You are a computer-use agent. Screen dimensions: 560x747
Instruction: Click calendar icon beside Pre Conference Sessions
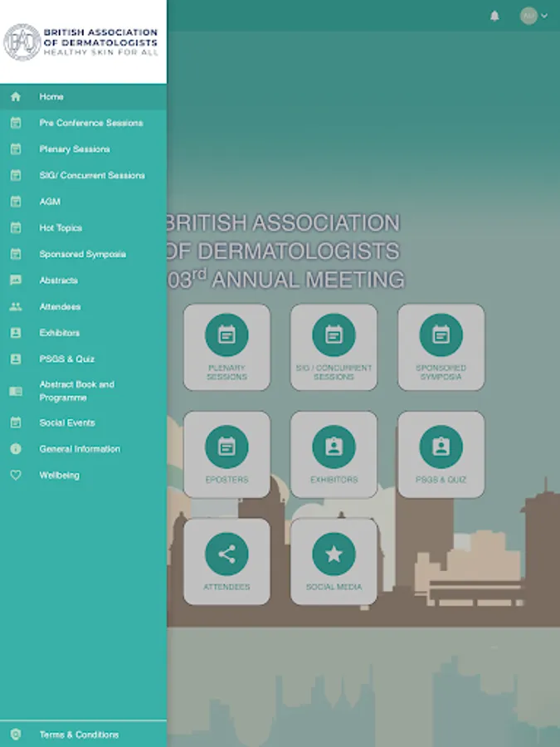[x=16, y=123]
